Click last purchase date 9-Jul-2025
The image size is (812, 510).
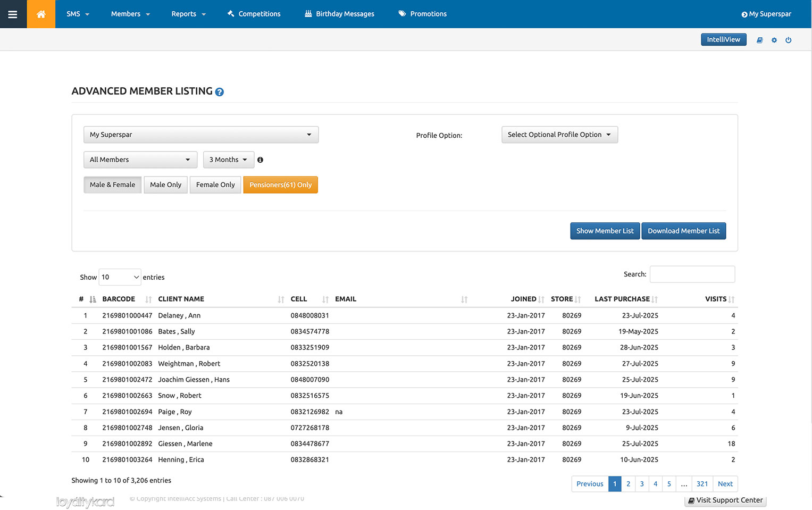pyautogui.click(x=642, y=428)
